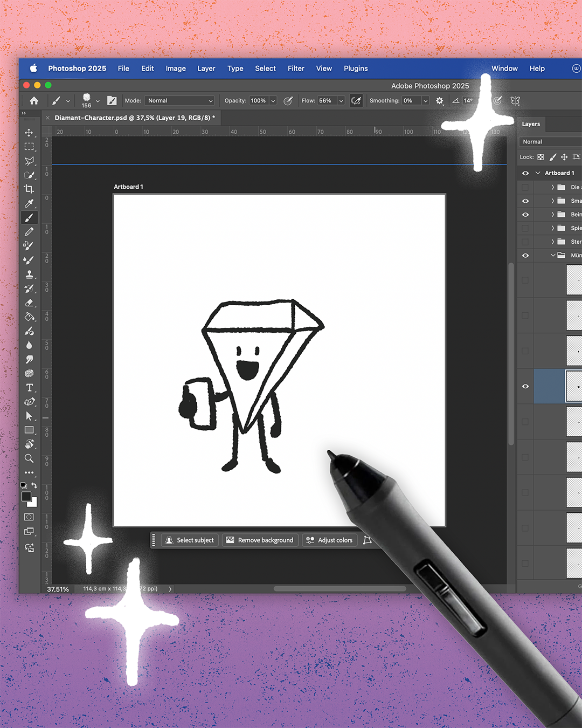Choose the Clone Stamp tool

30,274
